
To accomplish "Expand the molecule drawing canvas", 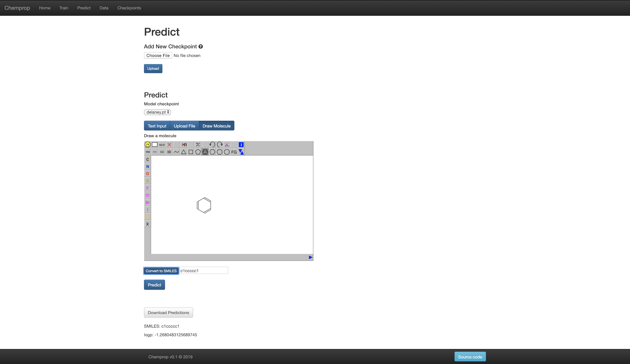I will [310, 257].
